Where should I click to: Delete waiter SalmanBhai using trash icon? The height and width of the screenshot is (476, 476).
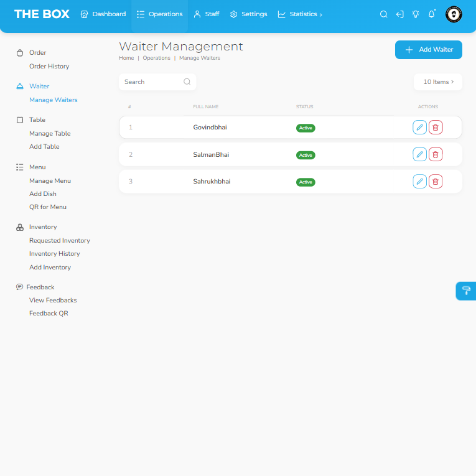point(436,154)
